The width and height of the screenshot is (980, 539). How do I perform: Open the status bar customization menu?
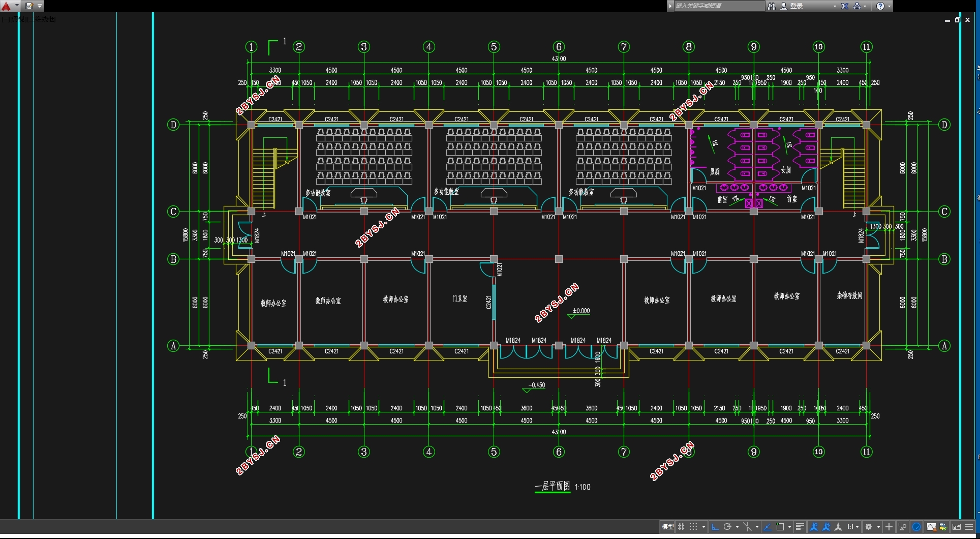click(x=969, y=527)
